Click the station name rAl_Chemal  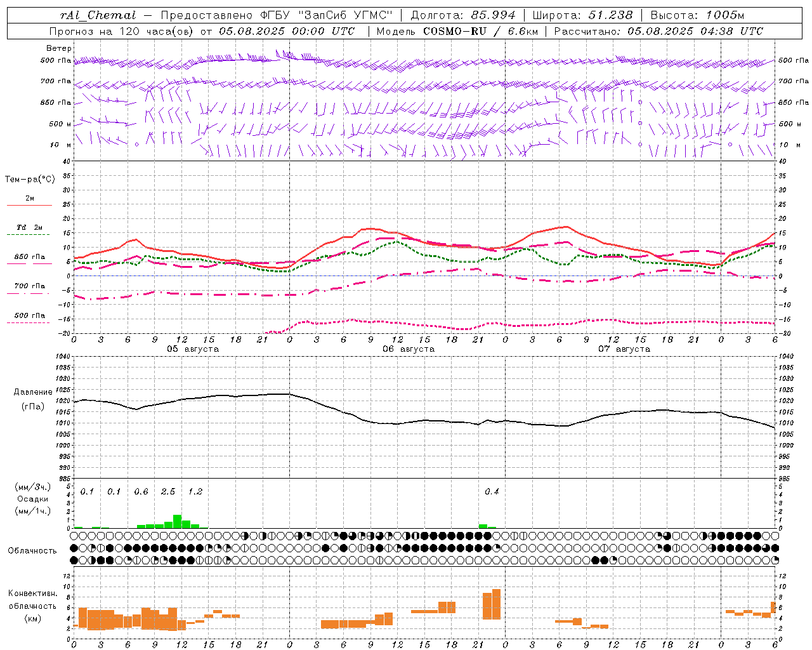[98, 15]
